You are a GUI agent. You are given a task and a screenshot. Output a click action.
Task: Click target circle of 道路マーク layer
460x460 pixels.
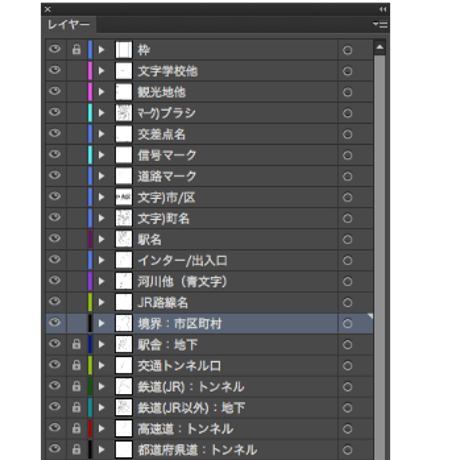[347, 176]
